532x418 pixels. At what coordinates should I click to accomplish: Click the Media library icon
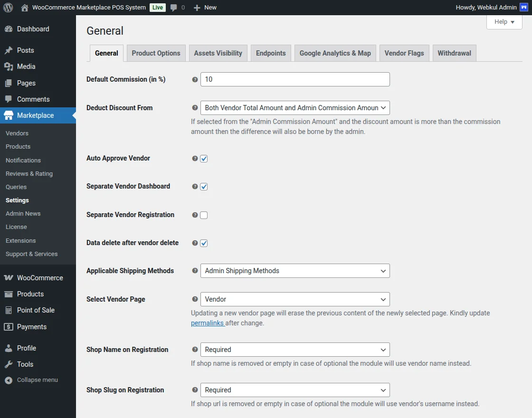(x=9, y=66)
